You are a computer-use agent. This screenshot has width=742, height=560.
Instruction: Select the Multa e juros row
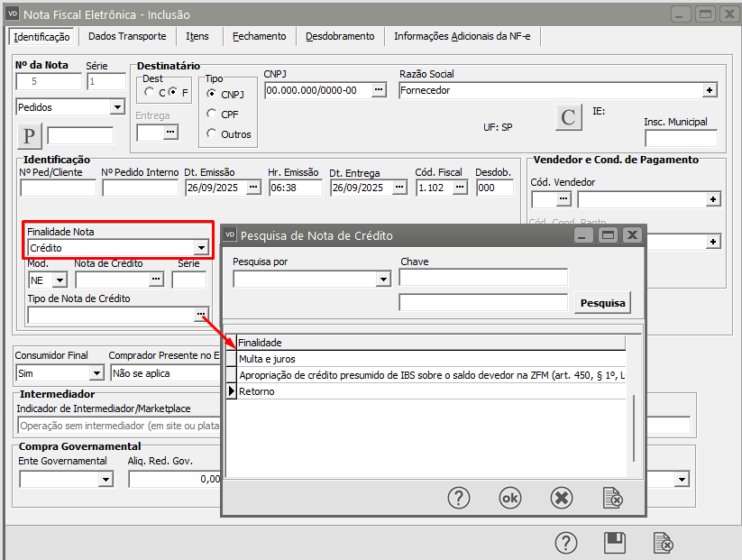point(267,359)
